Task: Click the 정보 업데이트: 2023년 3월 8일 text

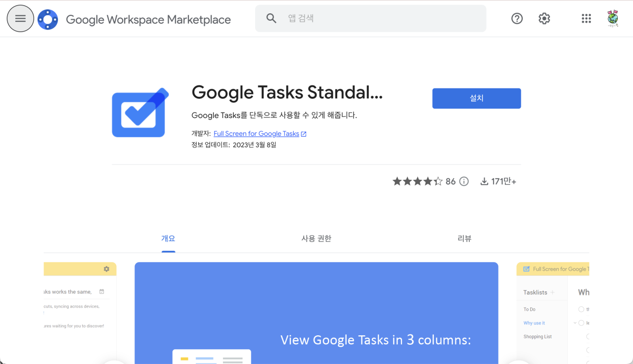Action: 234,145
